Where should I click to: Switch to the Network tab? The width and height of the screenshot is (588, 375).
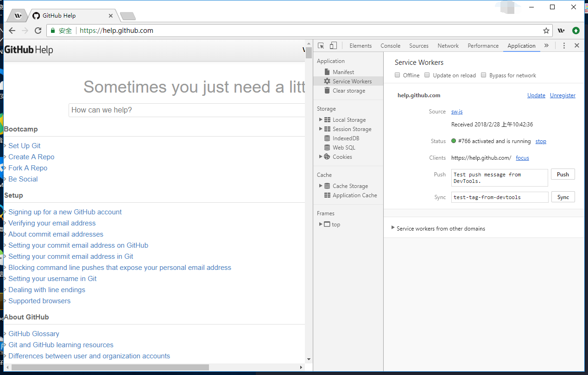click(448, 45)
